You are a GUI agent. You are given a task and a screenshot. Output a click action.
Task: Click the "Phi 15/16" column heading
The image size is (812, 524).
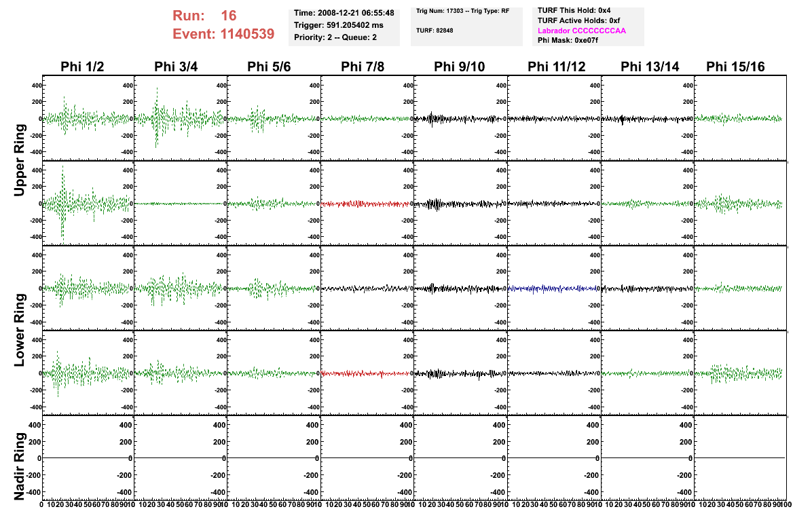tap(735, 67)
